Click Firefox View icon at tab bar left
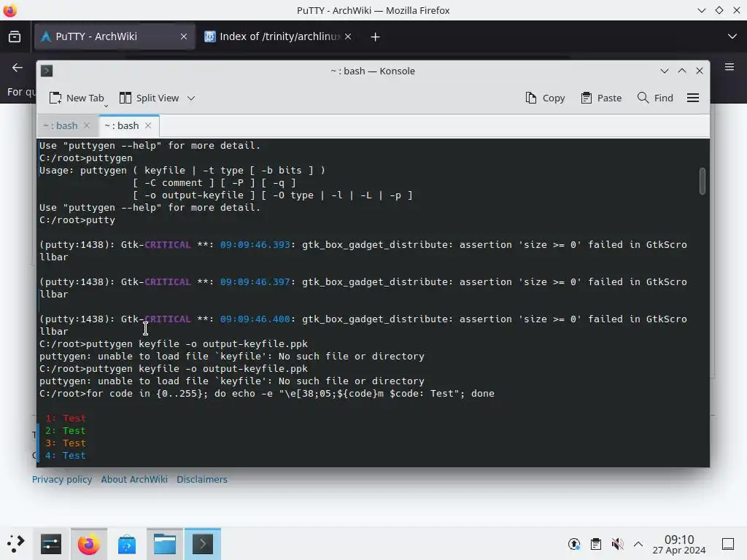 [15, 36]
